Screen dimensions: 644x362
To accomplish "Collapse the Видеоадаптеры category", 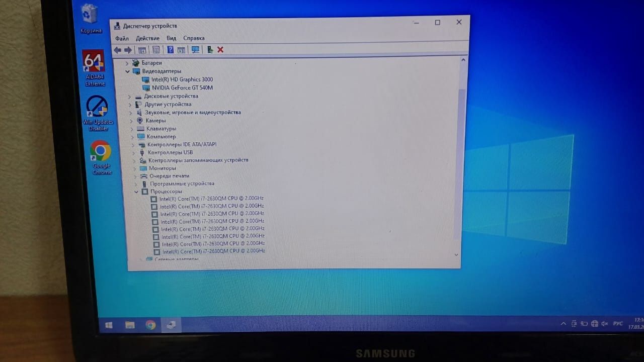I will click(x=128, y=71).
